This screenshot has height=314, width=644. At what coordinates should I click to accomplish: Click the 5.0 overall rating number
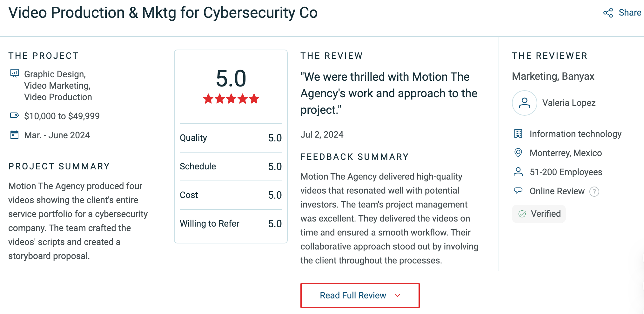(x=231, y=78)
